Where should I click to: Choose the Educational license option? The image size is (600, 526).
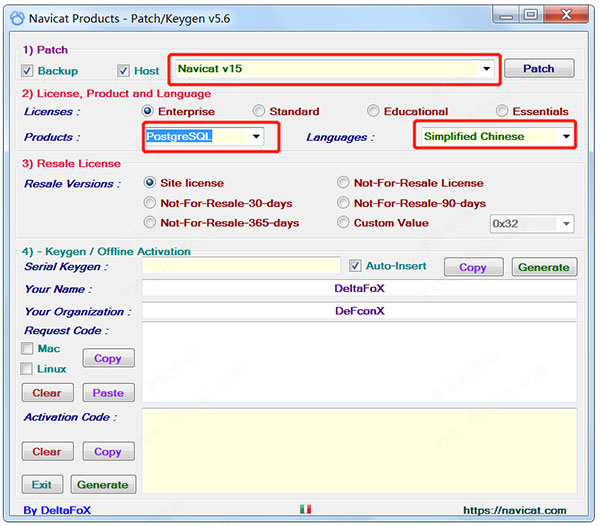coord(373,111)
